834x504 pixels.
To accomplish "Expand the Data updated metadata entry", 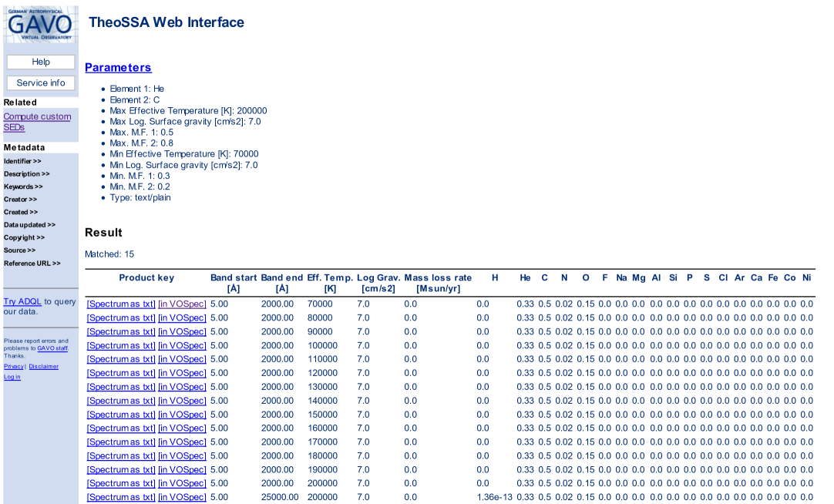I will coord(29,225).
